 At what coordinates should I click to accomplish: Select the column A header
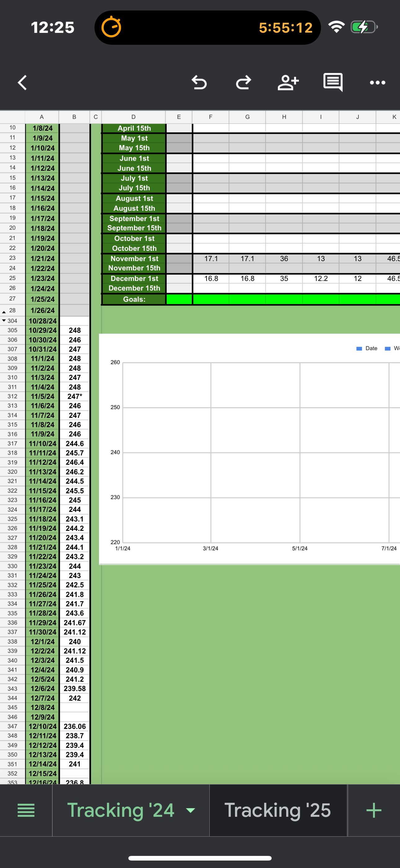42,117
